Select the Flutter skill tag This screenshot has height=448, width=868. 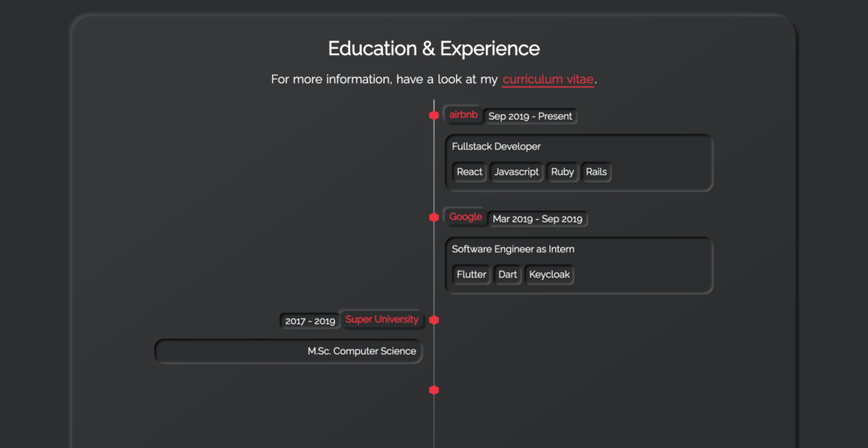pyautogui.click(x=471, y=275)
